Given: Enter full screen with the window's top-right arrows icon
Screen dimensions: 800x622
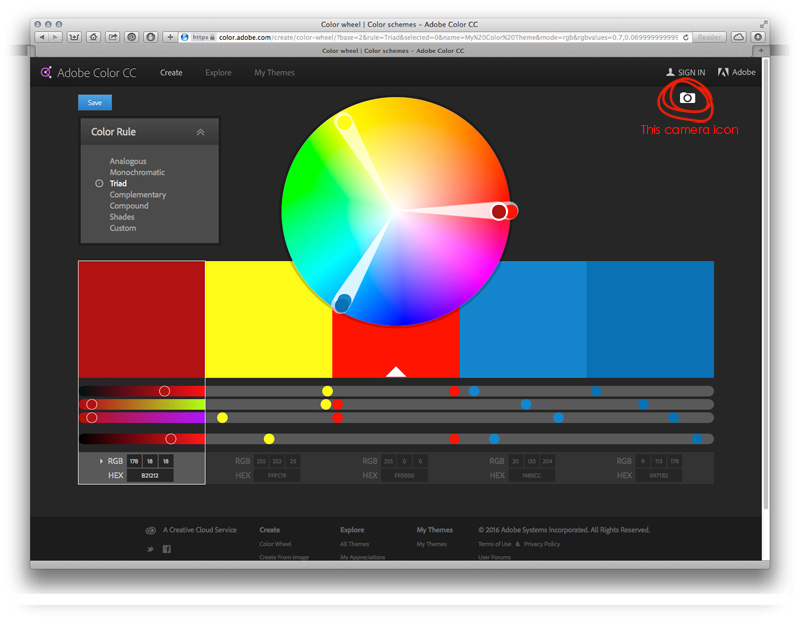Looking at the screenshot, I should (763, 24).
